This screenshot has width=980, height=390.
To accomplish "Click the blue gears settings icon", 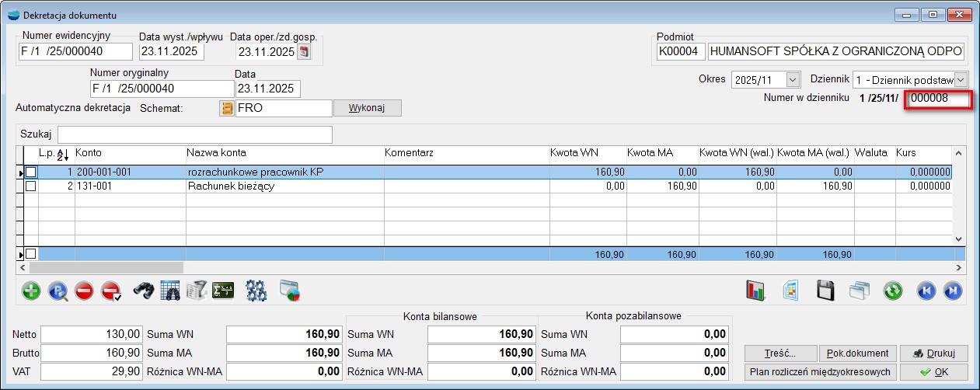I will point(256,291).
